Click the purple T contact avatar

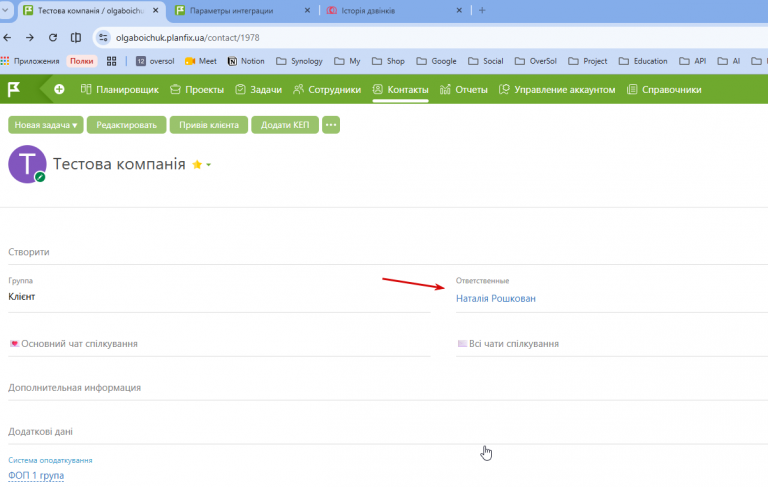click(x=27, y=164)
